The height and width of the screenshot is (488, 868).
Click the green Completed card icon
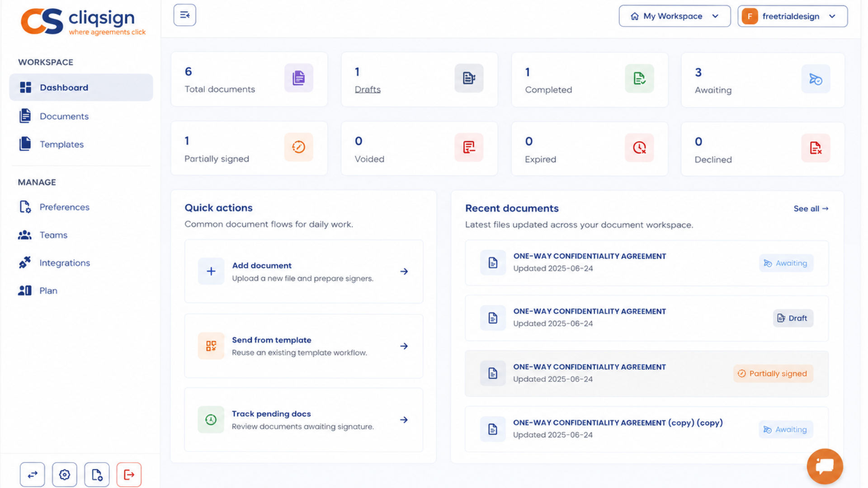point(639,79)
